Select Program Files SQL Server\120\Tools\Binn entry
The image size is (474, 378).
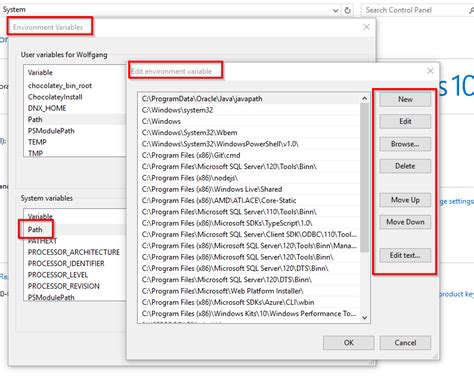click(249, 166)
